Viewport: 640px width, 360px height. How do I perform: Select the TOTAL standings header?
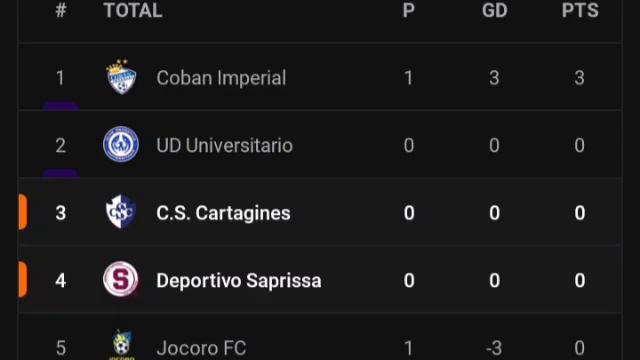[x=133, y=10]
